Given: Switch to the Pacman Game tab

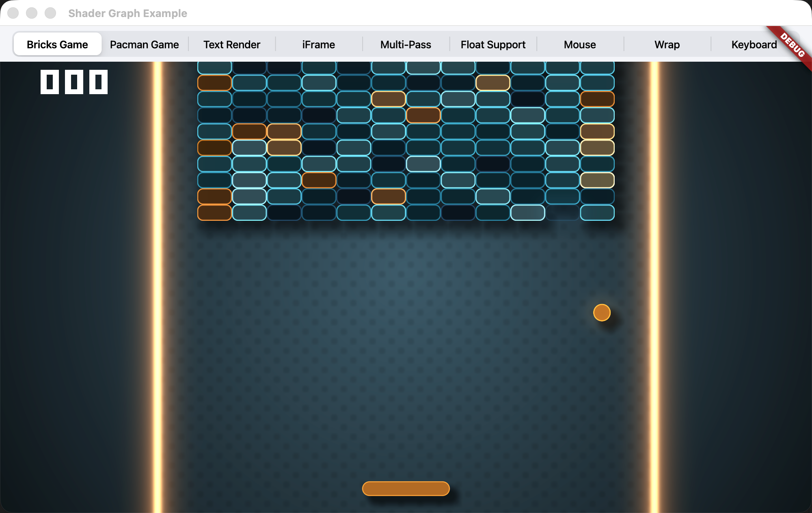Looking at the screenshot, I should tap(144, 45).
